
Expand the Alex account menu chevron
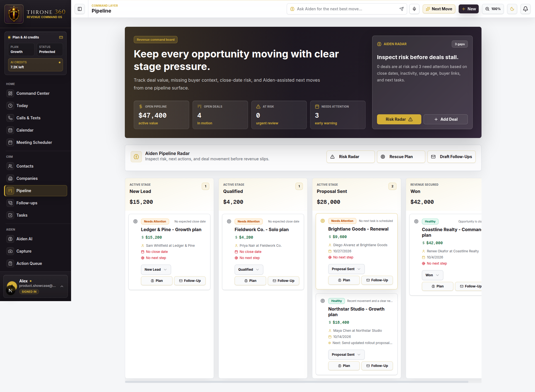click(62, 286)
